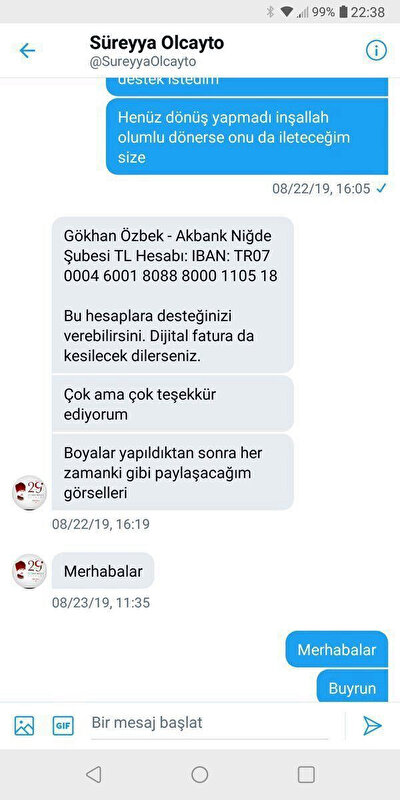Click the battery icon in status bar

click(343, 12)
